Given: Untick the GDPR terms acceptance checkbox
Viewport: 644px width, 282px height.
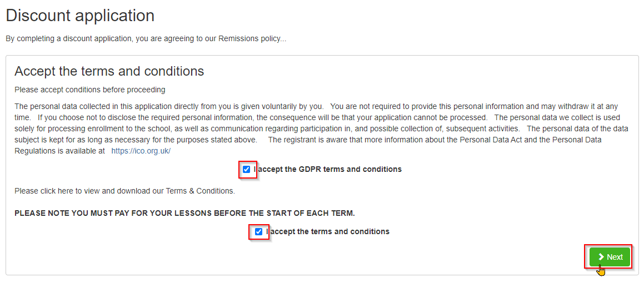Looking at the screenshot, I should click(x=246, y=169).
